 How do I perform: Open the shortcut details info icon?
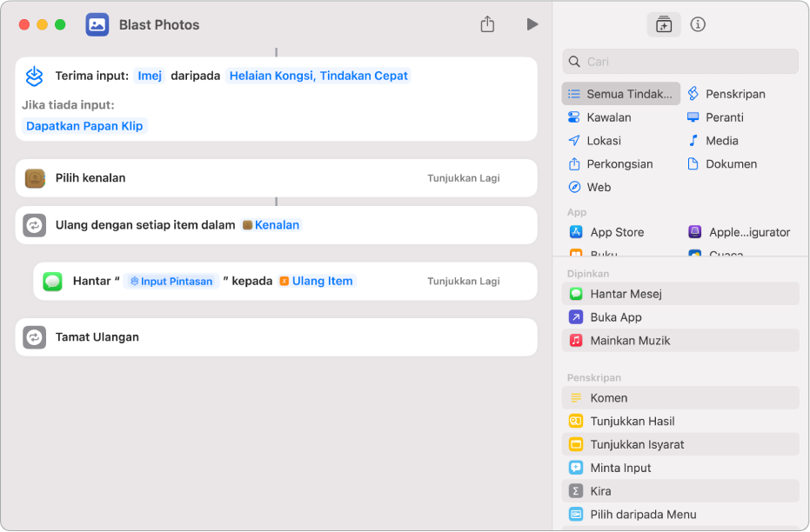[x=698, y=24]
